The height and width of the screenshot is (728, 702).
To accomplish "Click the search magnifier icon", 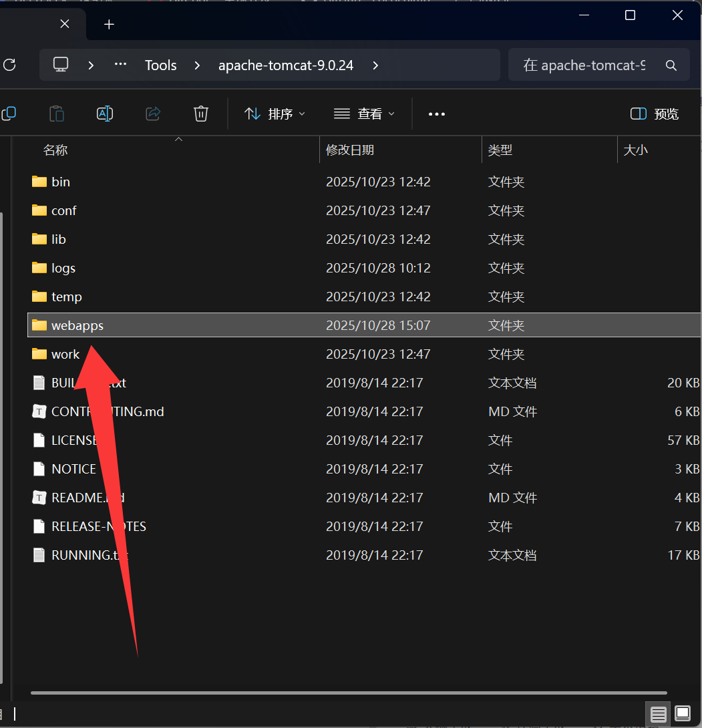I will point(671,65).
